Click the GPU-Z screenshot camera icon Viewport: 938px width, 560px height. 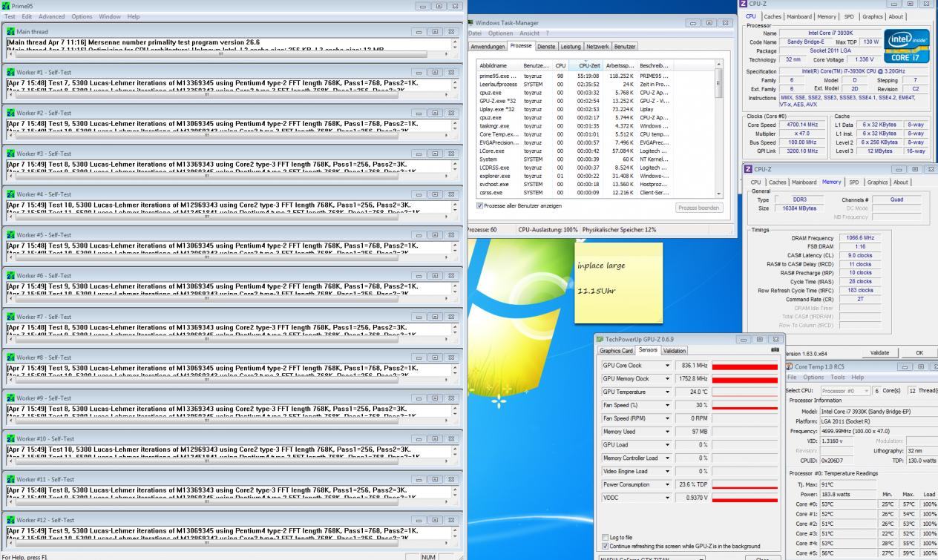pos(775,349)
